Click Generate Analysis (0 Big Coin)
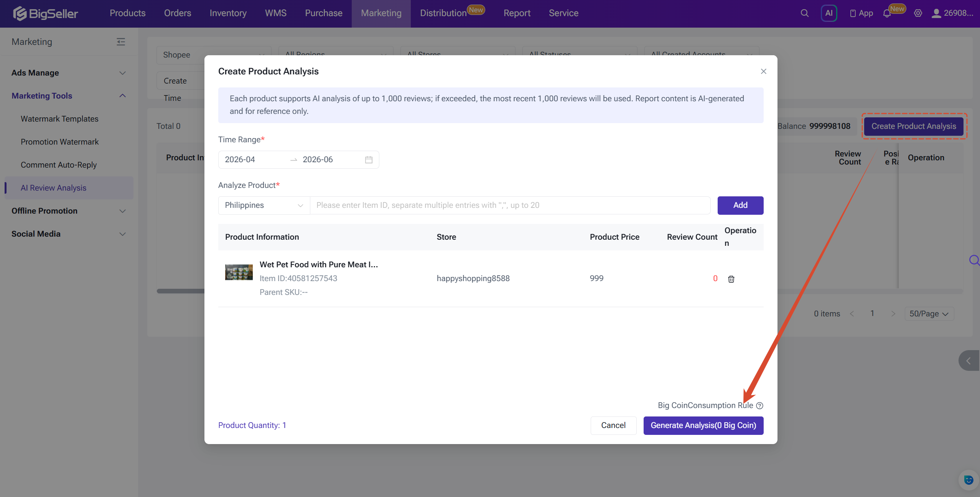The image size is (980, 497). click(703, 425)
